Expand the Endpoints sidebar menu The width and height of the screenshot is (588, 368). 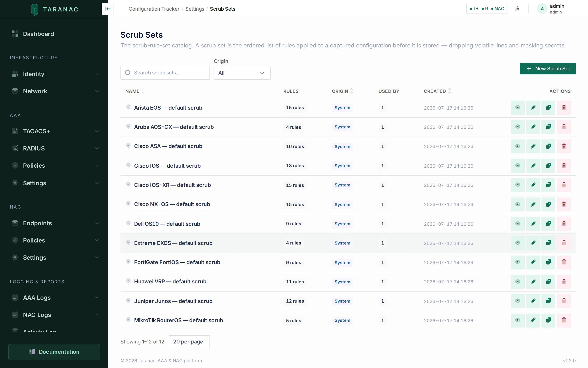tap(54, 223)
